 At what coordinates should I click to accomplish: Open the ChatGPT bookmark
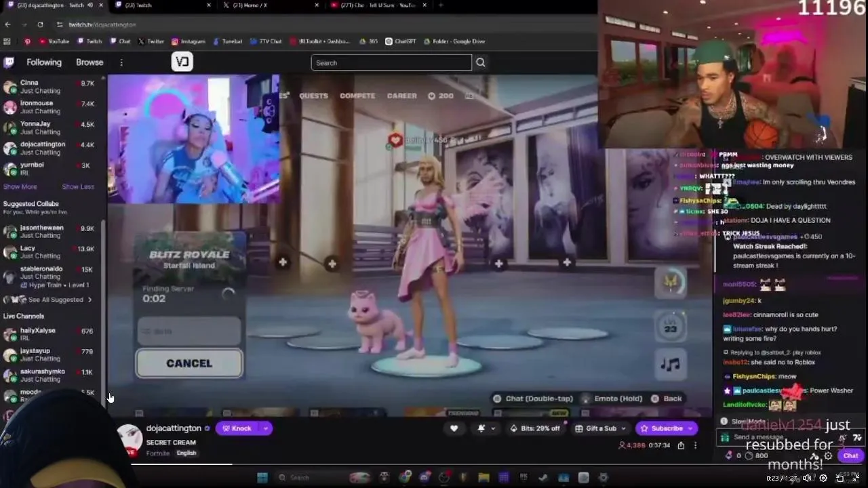[401, 41]
